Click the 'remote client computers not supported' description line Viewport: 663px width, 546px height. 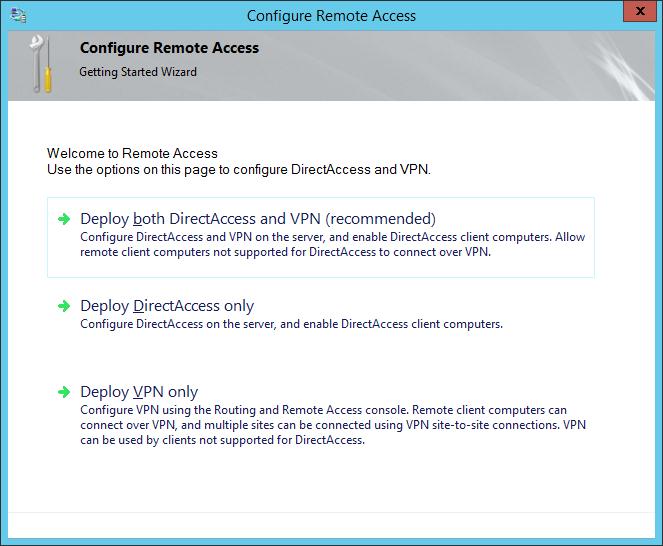coord(285,252)
